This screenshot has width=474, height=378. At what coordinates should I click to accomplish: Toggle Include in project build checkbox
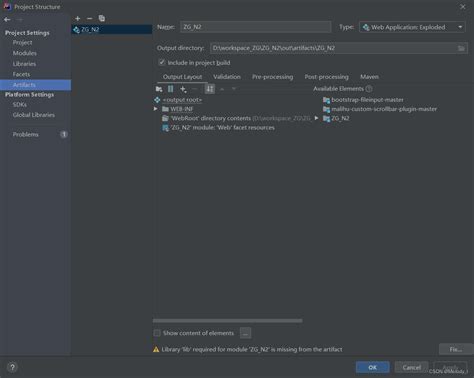click(162, 62)
